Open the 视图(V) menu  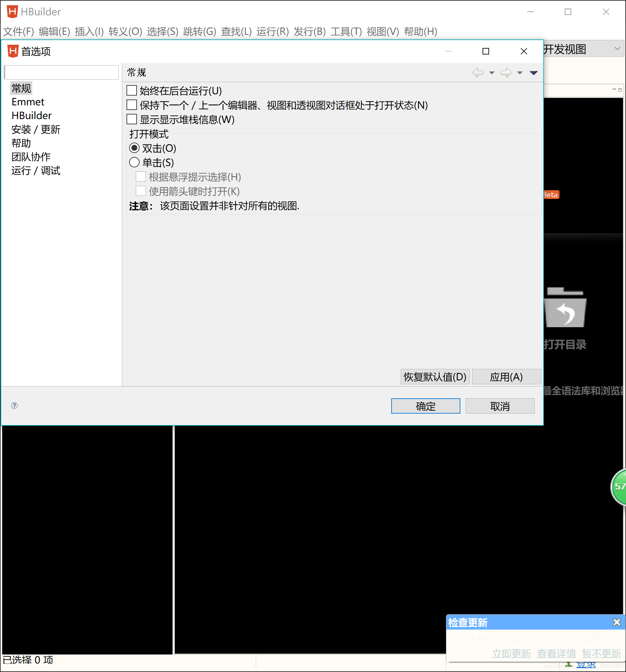point(383,31)
